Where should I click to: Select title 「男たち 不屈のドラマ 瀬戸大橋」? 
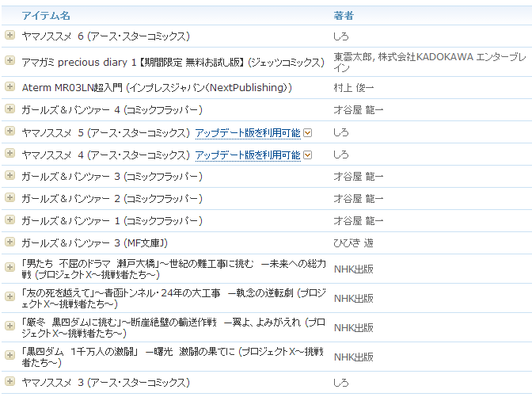(x=173, y=269)
